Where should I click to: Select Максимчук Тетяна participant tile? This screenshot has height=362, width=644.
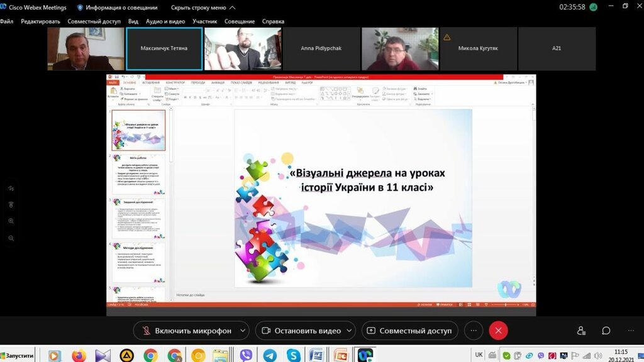[164, 48]
